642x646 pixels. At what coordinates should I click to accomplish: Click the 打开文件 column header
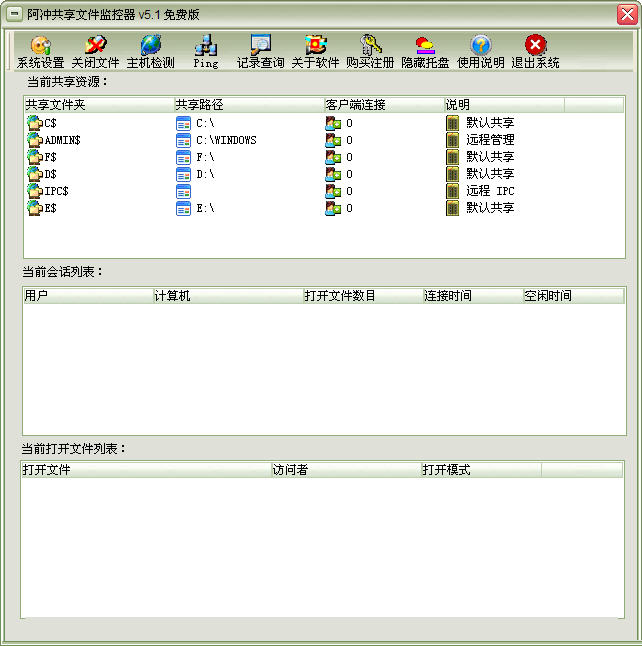pos(146,470)
